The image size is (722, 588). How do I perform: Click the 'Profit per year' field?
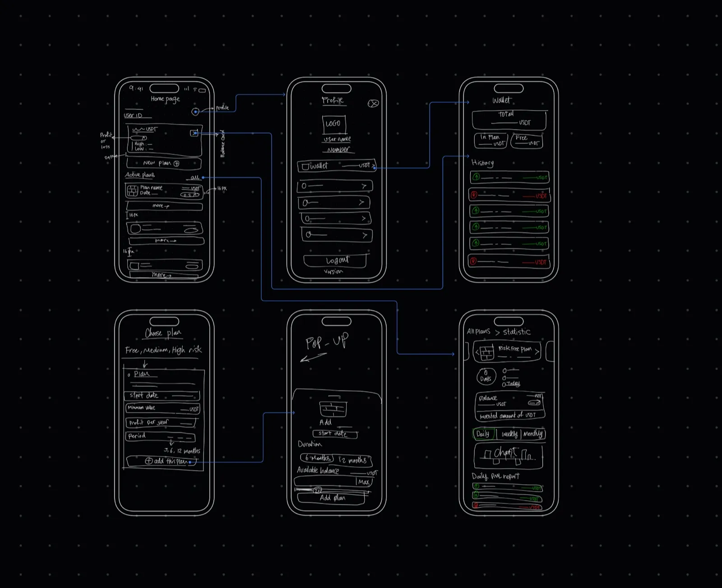161,423
